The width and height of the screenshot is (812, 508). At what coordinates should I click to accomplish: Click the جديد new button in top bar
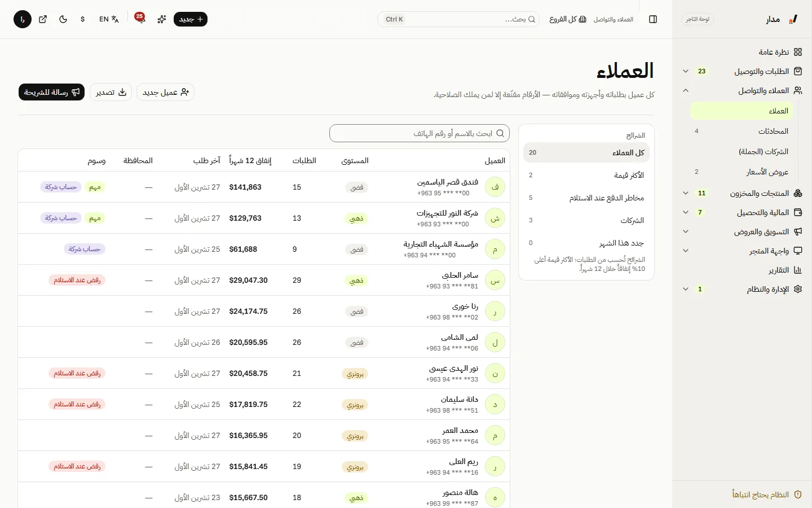(191, 19)
